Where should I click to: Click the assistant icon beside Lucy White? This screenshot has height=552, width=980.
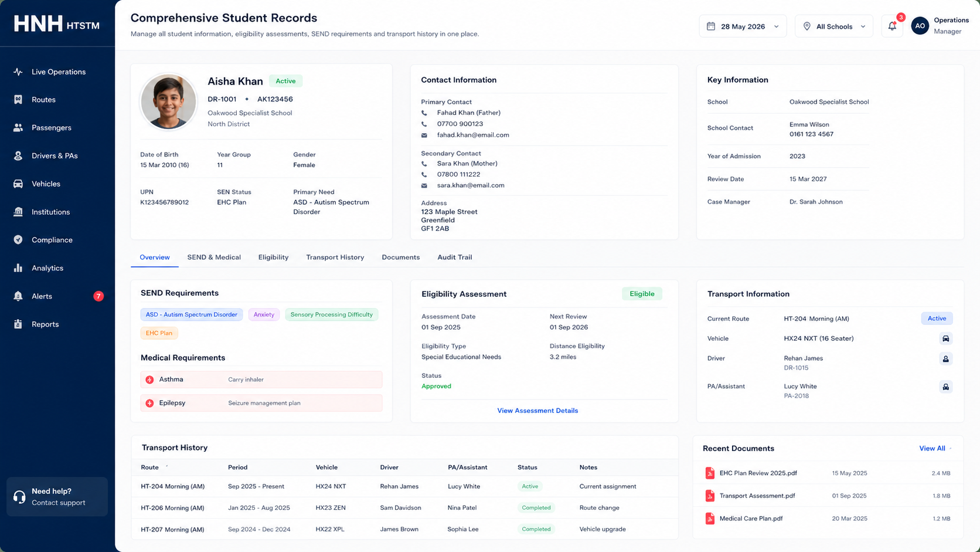click(x=945, y=387)
